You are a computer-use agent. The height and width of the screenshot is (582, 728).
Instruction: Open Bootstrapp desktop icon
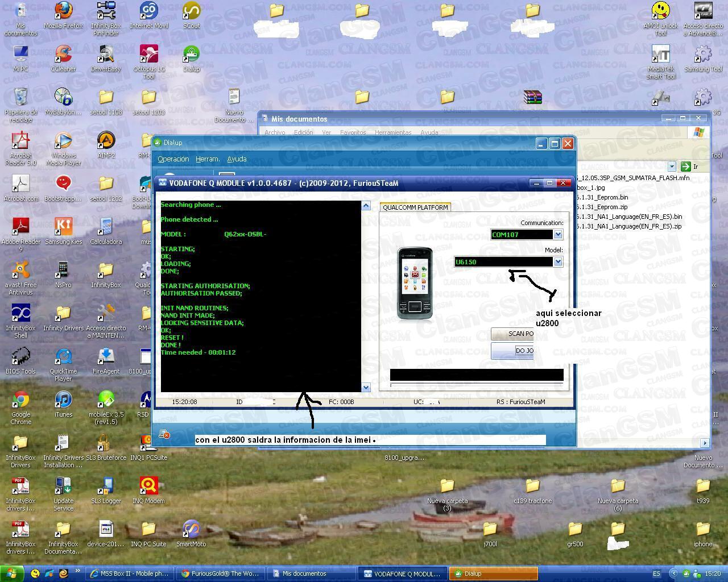click(x=63, y=188)
